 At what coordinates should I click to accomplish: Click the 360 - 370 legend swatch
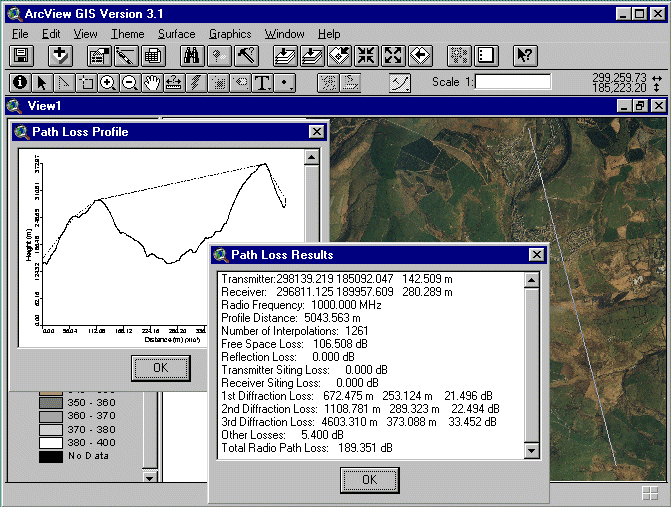[x=50, y=416]
